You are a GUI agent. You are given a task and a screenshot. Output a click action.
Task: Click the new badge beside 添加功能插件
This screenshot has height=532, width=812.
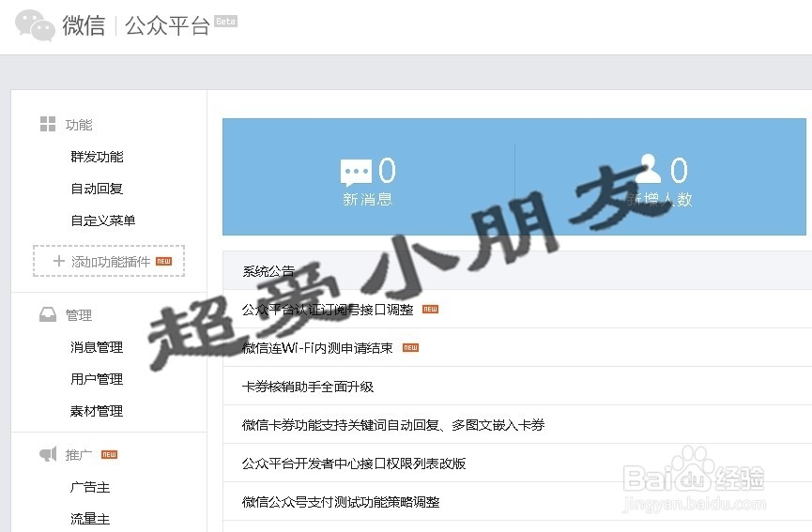[163, 262]
